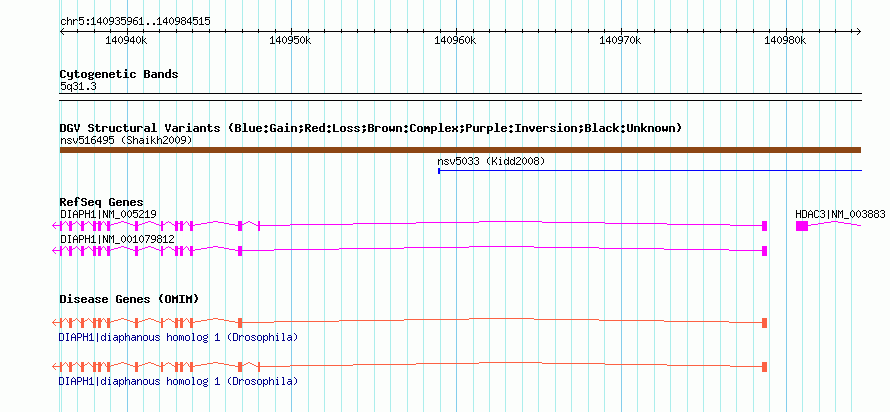Click the second orange OMIM DIAPH1 end exon
Viewport: 890px width, 412px height.
coord(765,367)
